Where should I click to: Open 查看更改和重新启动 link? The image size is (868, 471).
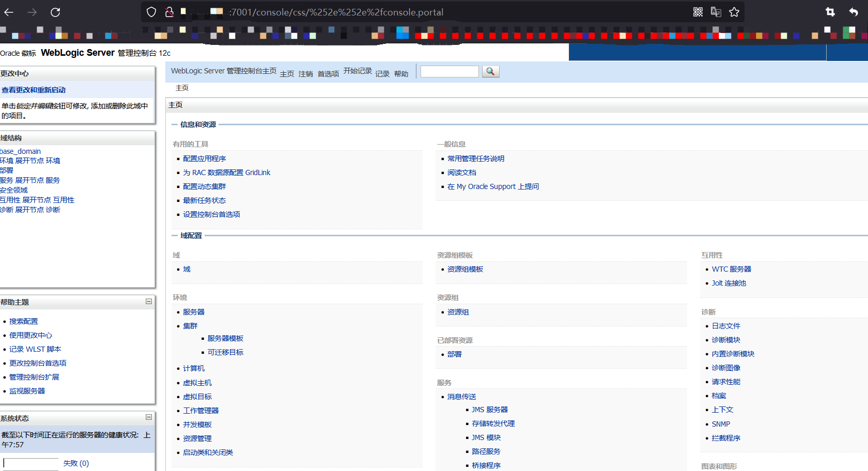(34, 90)
